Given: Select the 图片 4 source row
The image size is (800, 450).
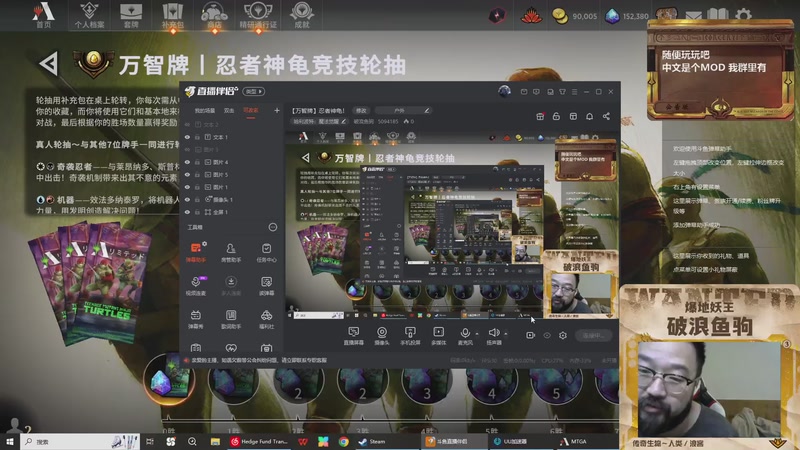Looking at the screenshot, I should pyautogui.click(x=231, y=162).
